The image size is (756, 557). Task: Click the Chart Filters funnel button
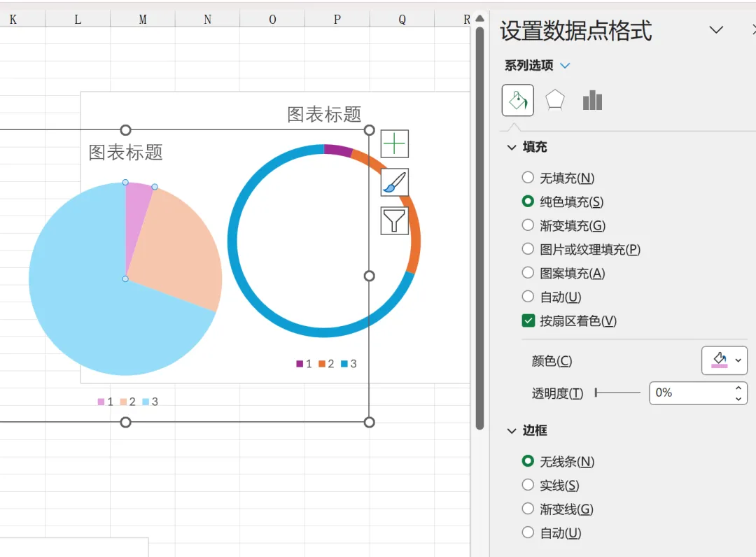click(394, 220)
